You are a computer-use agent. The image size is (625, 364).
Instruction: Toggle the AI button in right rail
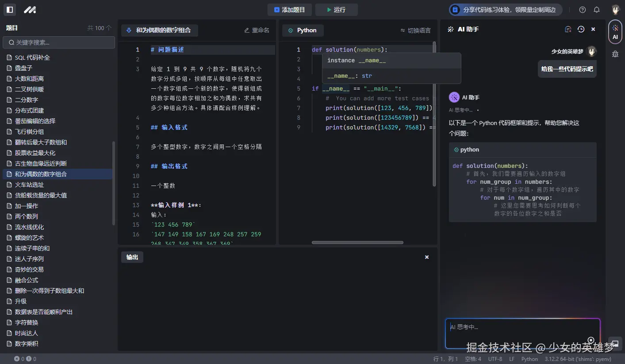(615, 32)
